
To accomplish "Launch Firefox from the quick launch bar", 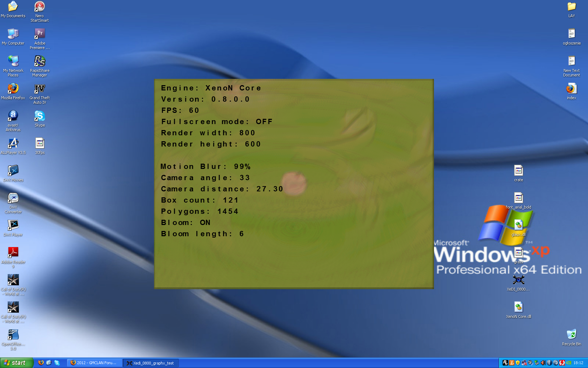I will pyautogui.click(x=41, y=363).
